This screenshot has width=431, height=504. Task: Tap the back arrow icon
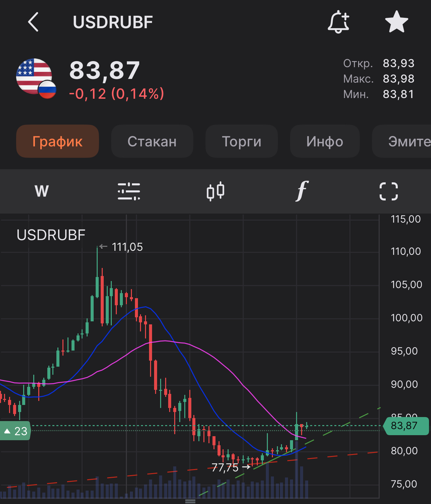pyautogui.click(x=33, y=22)
